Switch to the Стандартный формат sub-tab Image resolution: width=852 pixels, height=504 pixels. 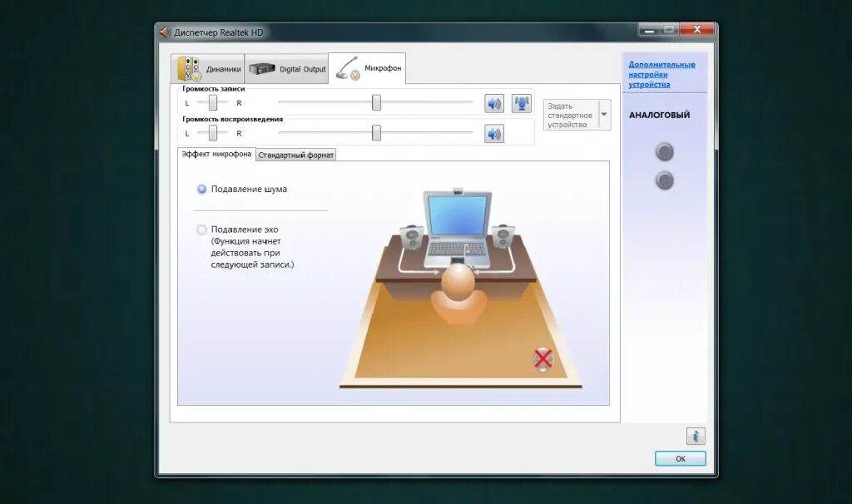[295, 156]
